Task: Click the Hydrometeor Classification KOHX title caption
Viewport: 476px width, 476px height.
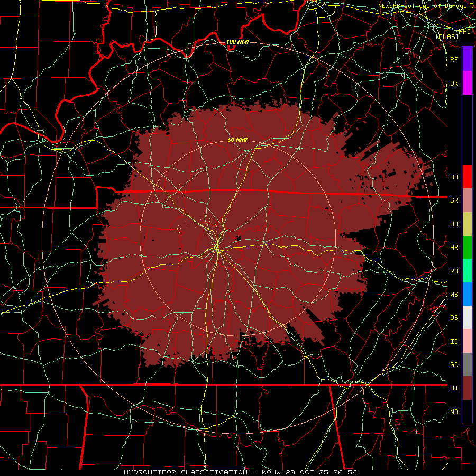Action: tap(240, 472)
